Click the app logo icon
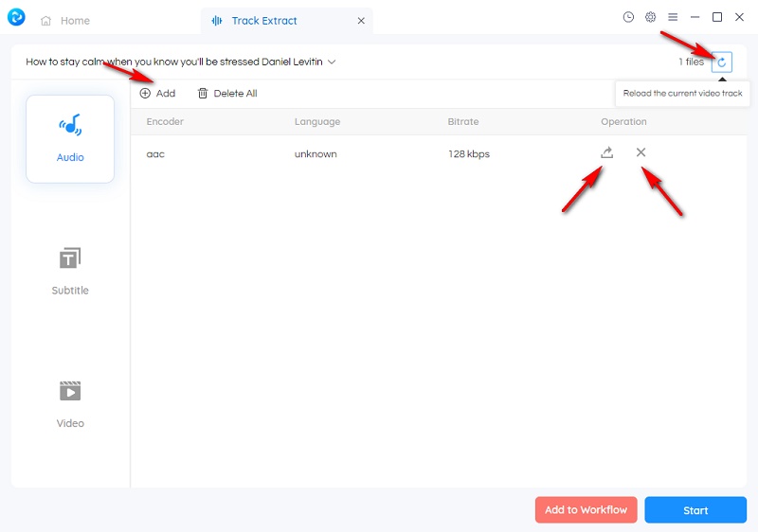Image resolution: width=758 pixels, height=532 pixels. tap(16, 17)
